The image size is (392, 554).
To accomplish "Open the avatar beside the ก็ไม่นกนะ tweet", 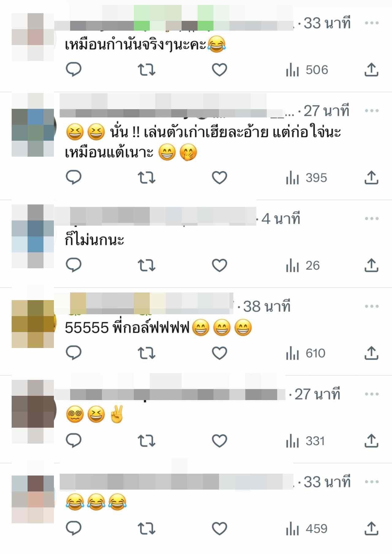I will [x=33, y=236].
